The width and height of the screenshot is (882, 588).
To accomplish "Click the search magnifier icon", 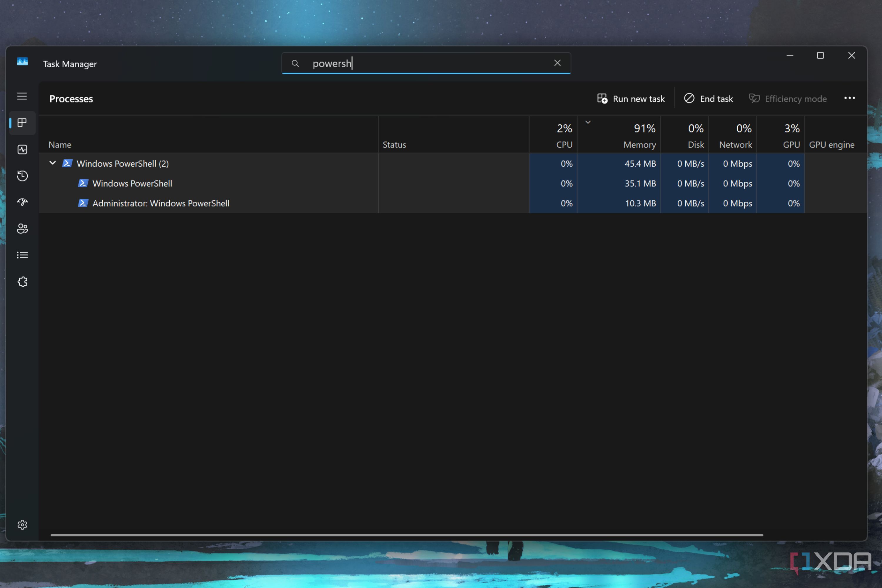I will [295, 64].
